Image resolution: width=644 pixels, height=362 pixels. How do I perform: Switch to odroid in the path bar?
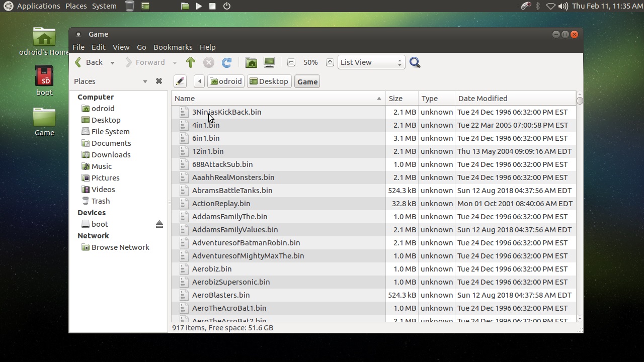[x=226, y=81]
